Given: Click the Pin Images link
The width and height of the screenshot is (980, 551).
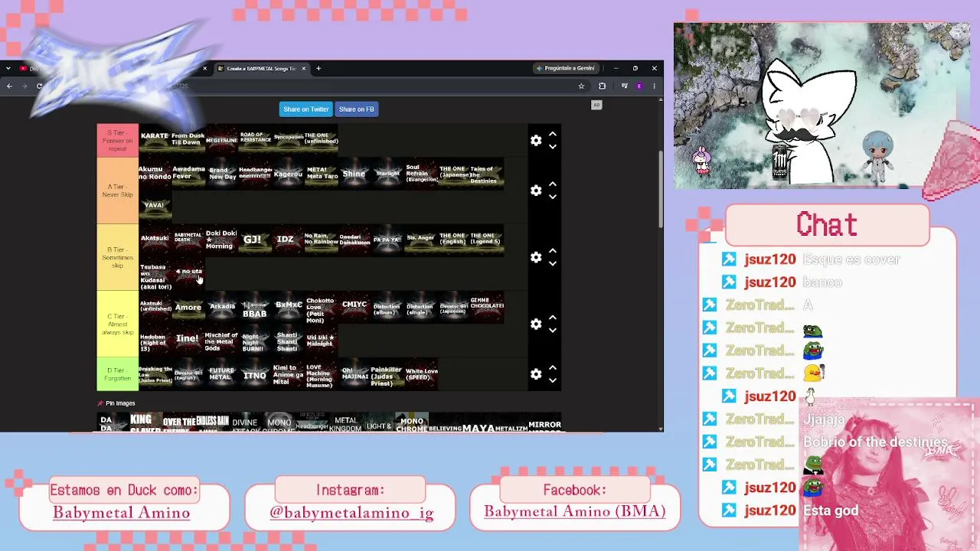Looking at the screenshot, I should [116, 403].
